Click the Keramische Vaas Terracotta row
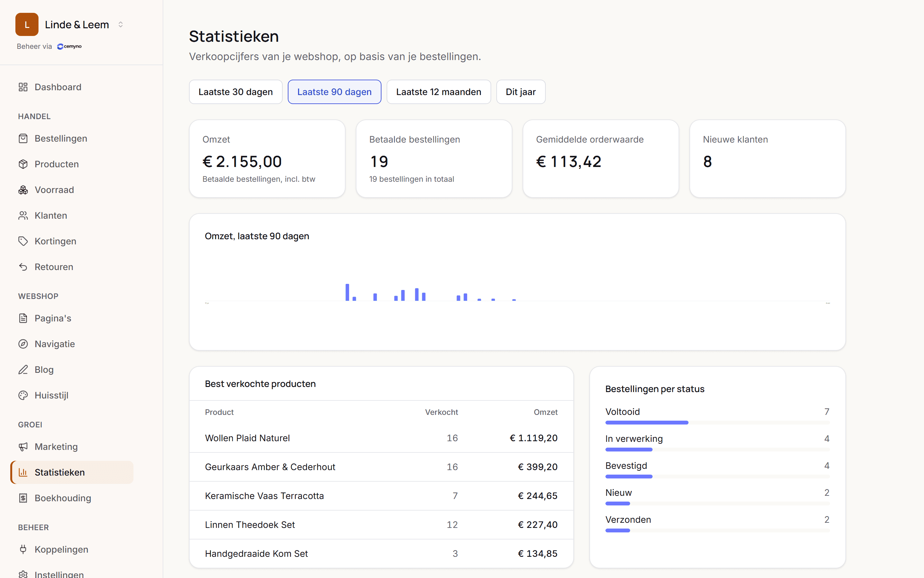The height and width of the screenshot is (578, 924). pyautogui.click(x=381, y=496)
